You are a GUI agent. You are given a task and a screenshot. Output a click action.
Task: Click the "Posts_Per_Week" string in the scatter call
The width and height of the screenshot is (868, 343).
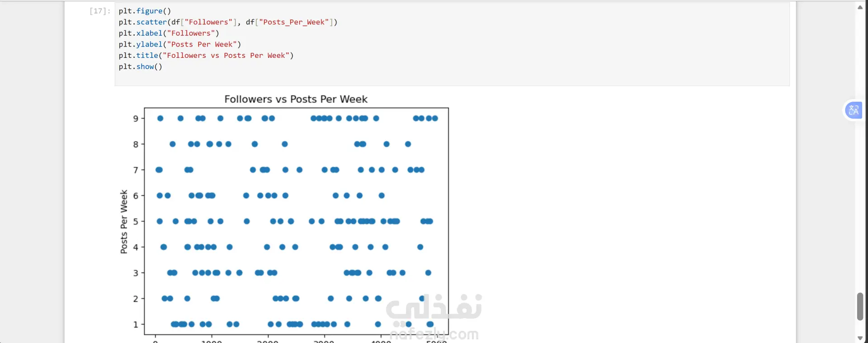(294, 22)
